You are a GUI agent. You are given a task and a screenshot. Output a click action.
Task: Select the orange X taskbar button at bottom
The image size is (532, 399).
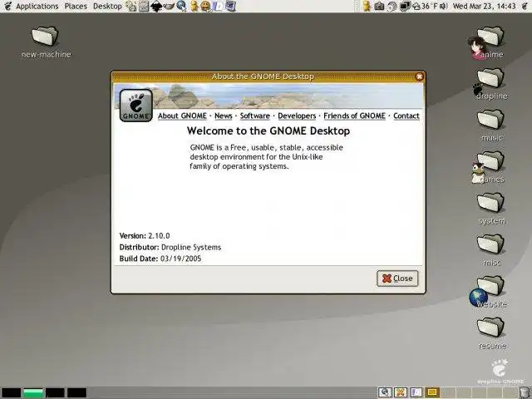coord(401,392)
